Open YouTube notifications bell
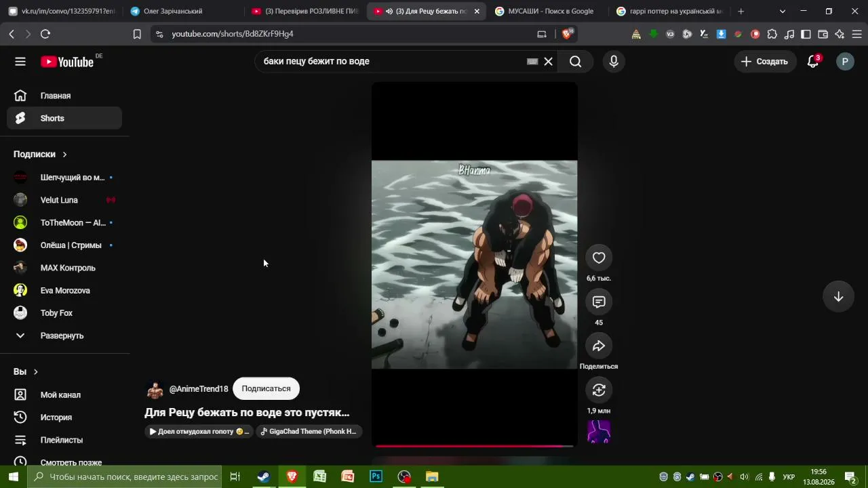This screenshot has height=488, width=868. (x=813, y=62)
